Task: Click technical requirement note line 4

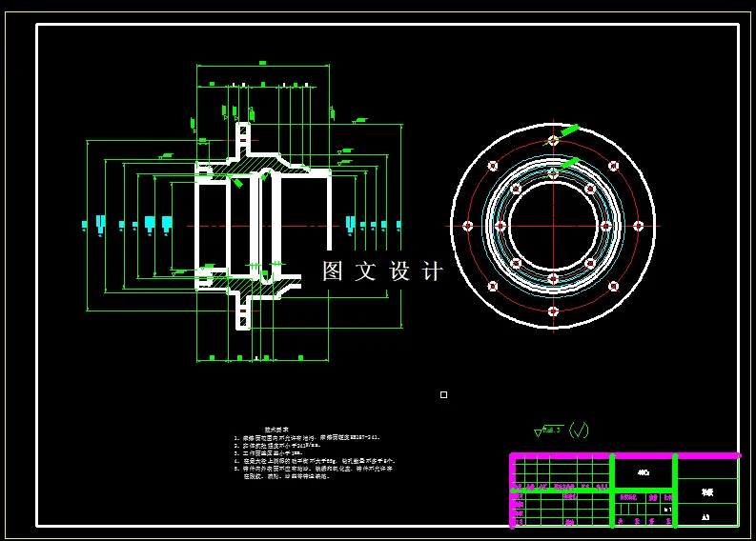Action: pos(315,461)
